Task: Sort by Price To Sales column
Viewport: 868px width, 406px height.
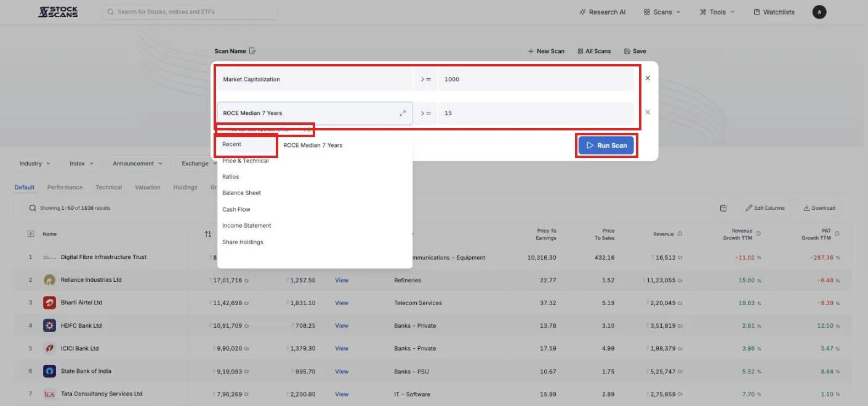Action: pos(604,234)
